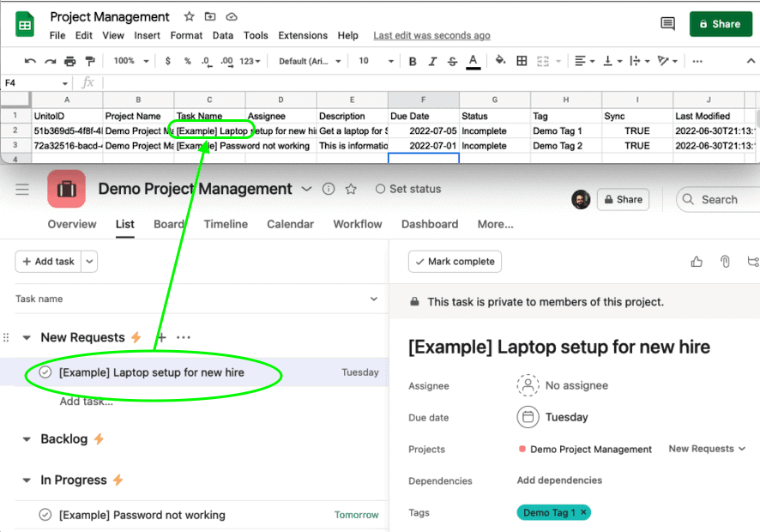Open the Name box cell dropdown
The image size is (760, 532).
click(x=65, y=83)
